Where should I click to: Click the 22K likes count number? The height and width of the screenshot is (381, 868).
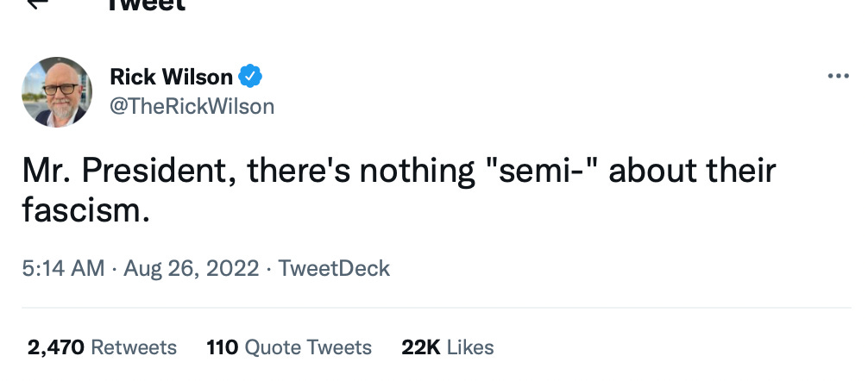coord(421,347)
